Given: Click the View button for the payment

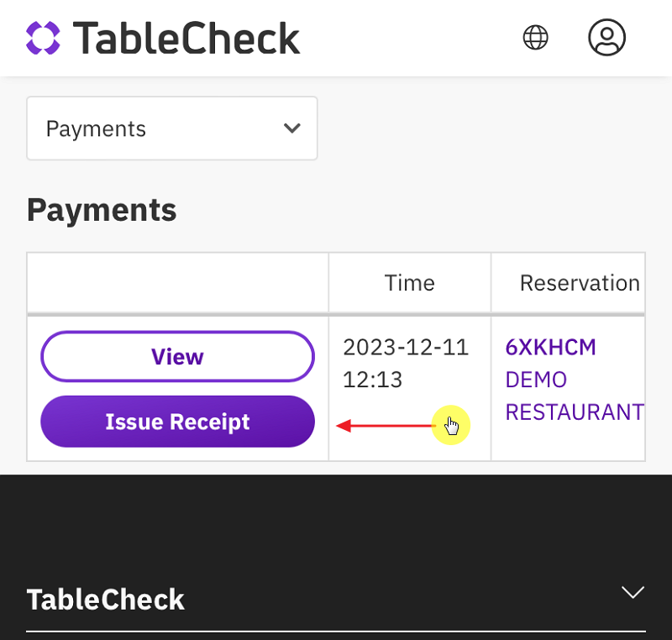Looking at the screenshot, I should tap(177, 357).
